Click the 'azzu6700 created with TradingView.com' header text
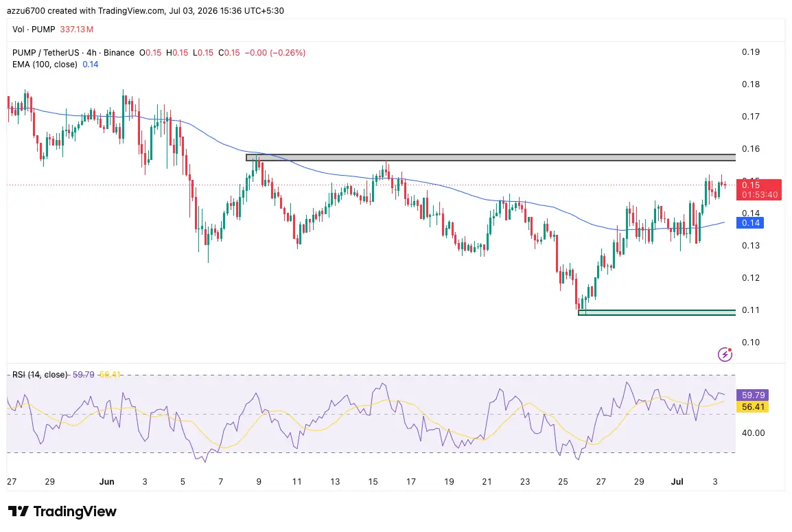This screenshot has width=792, height=532. coord(86,10)
